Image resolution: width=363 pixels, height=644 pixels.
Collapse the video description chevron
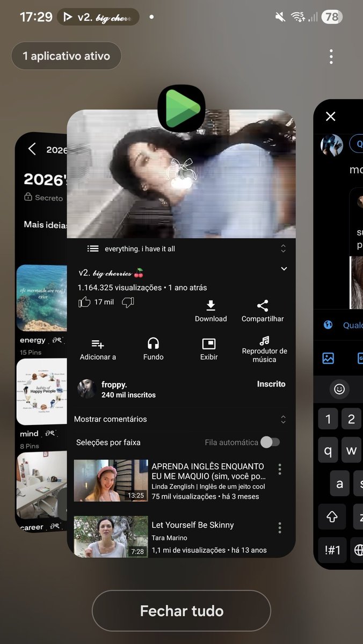point(284,269)
